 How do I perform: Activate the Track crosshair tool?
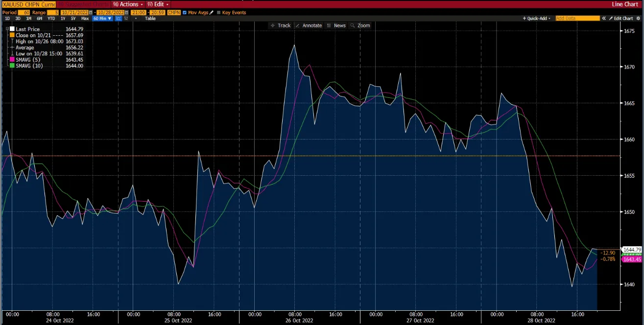click(x=283, y=25)
